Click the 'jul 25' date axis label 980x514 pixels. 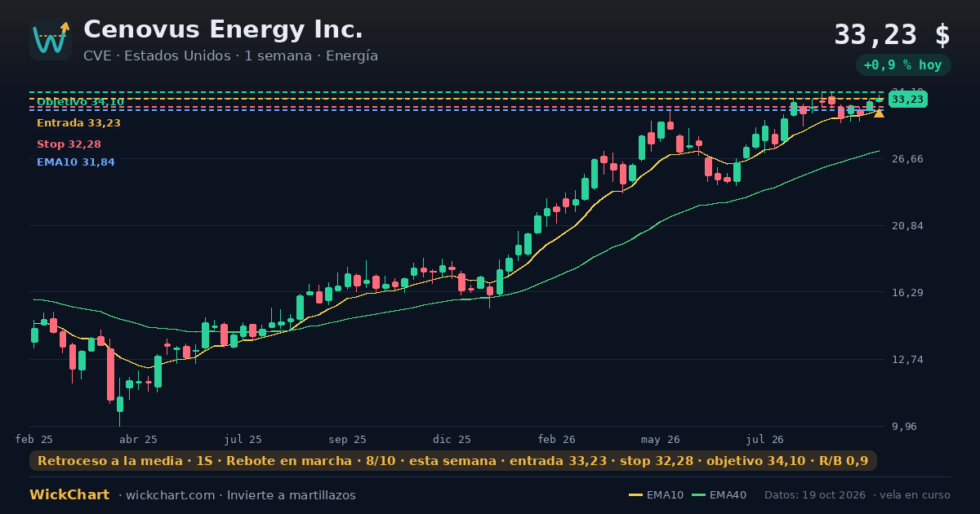click(243, 439)
